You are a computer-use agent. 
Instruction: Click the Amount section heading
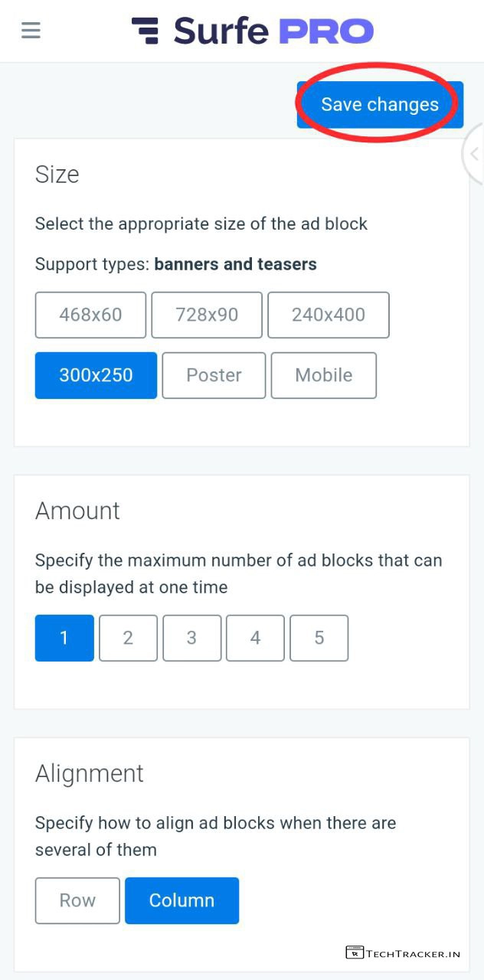(77, 511)
